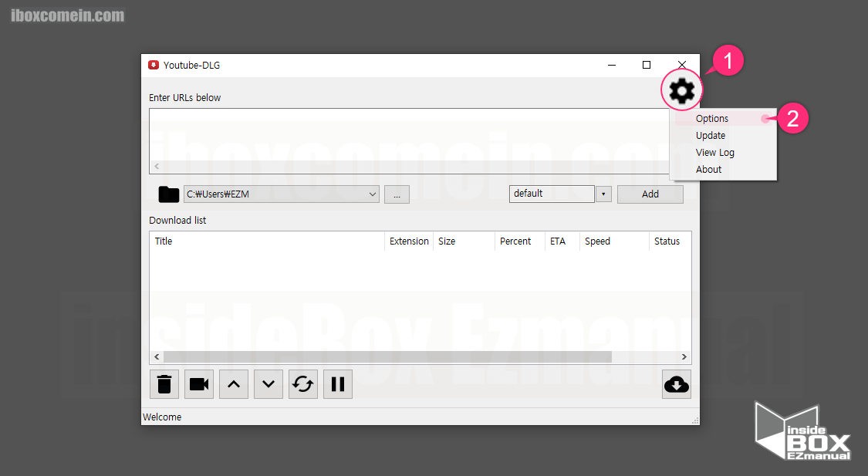Start download with cloud download icon
This screenshot has width=868, height=476.
[677, 384]
